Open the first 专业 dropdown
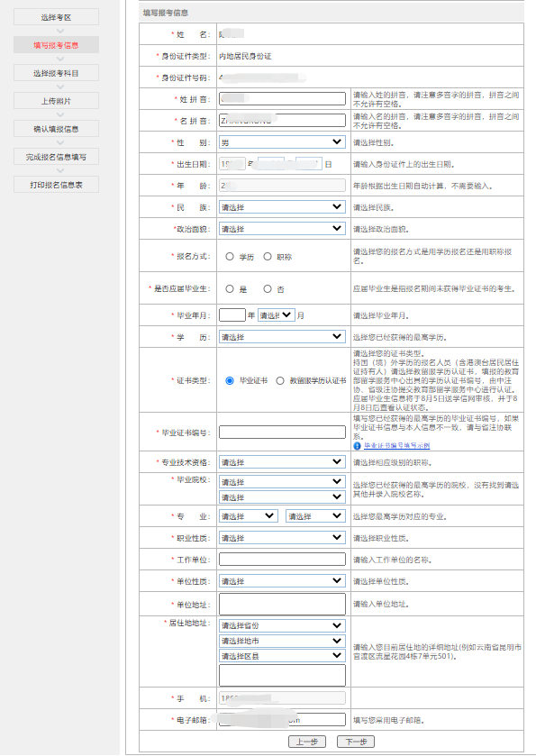This screenshot has width=536, height=756. (249, 516)
